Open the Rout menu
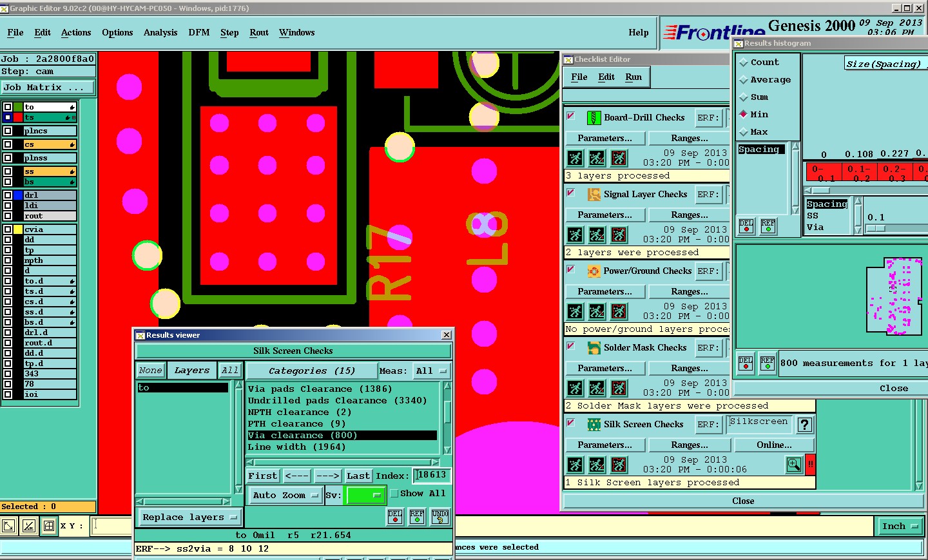This screenshot has width=928, height=560. 259,33
